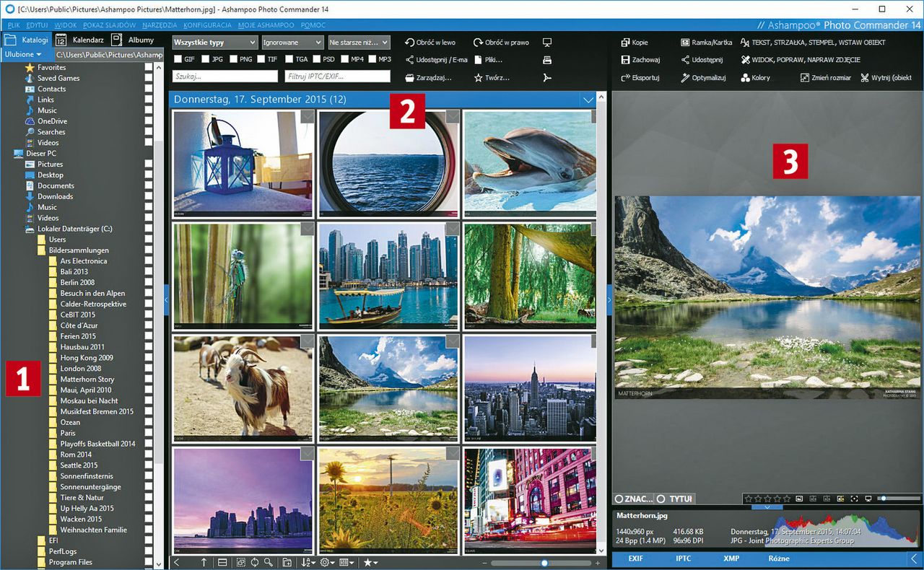
Task: Switch to the Albumy tab
Action: click(133, 40)
